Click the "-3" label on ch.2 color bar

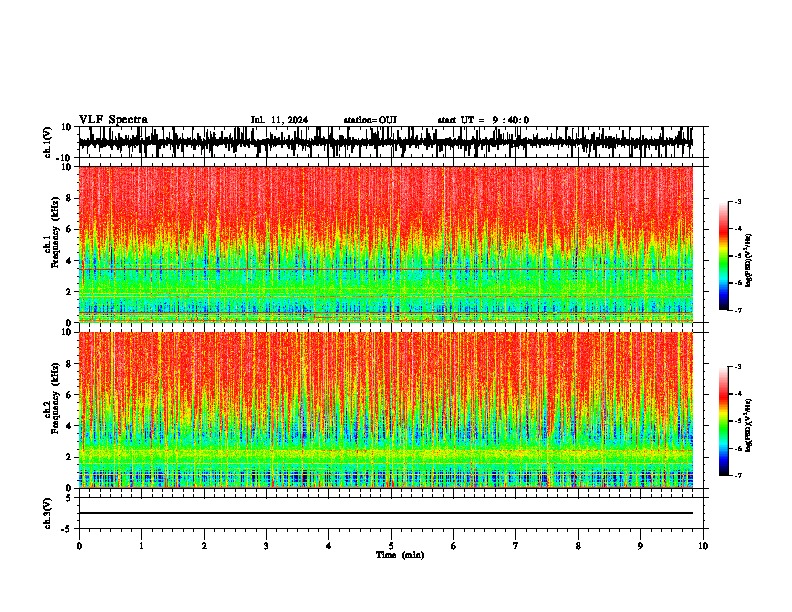pyautogui.click(x=737, y=367)
